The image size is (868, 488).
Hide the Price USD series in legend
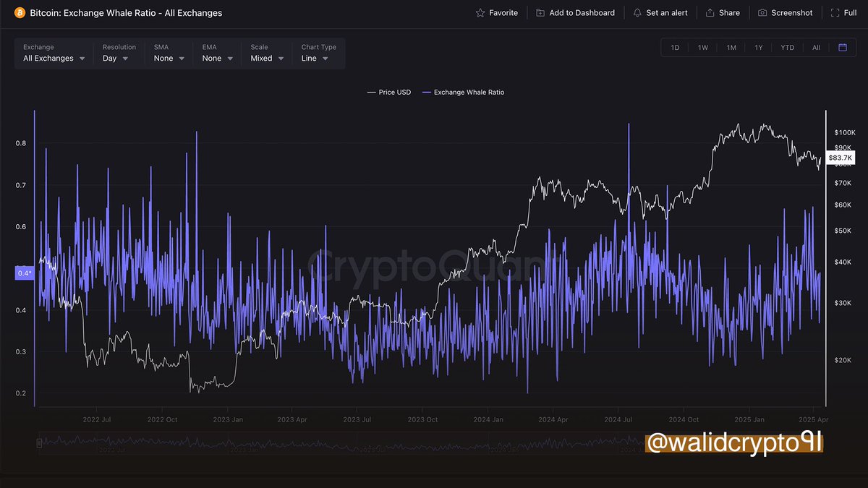click(x=388, y=92)
